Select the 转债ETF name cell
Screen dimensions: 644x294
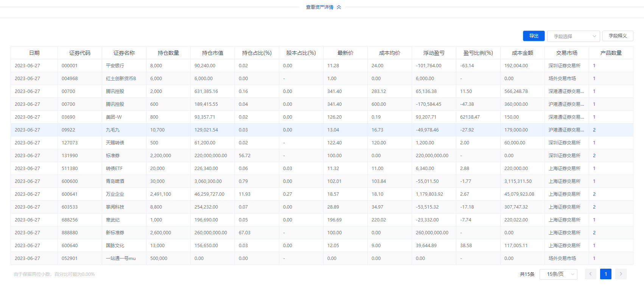pyautogui.click(x=124, y=169)
